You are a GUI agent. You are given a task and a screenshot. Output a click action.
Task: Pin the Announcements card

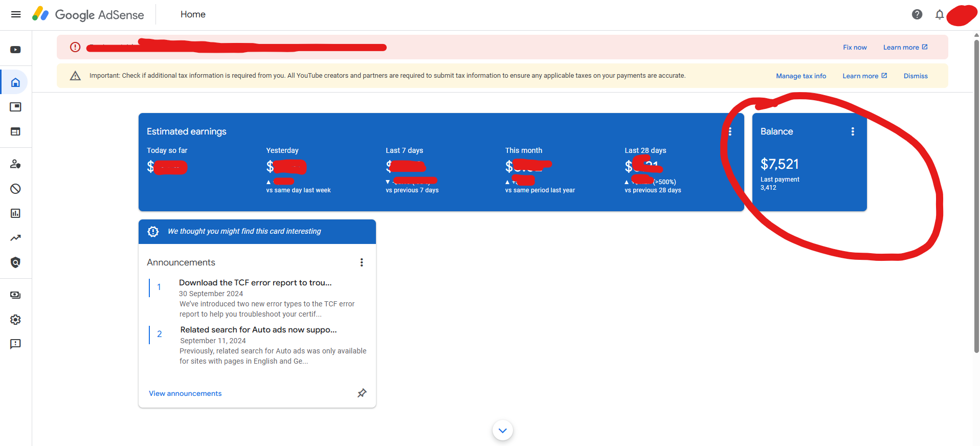coord(362,393)
